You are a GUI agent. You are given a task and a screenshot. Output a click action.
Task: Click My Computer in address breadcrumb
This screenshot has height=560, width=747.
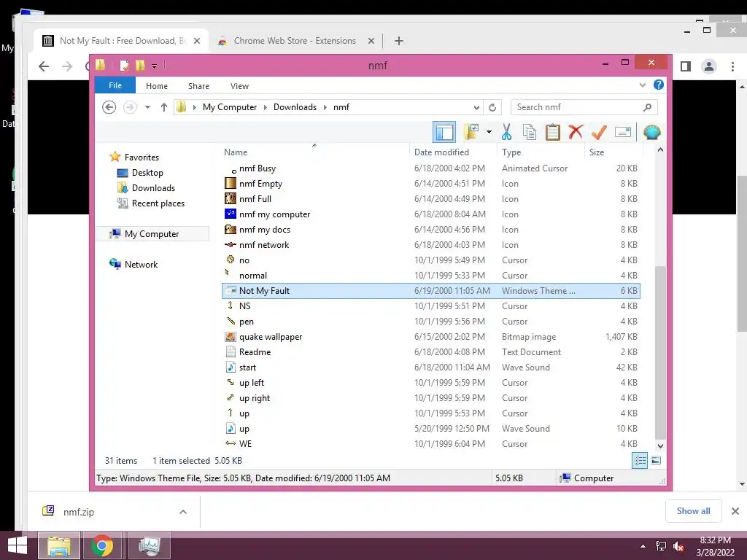coord(230,107)
